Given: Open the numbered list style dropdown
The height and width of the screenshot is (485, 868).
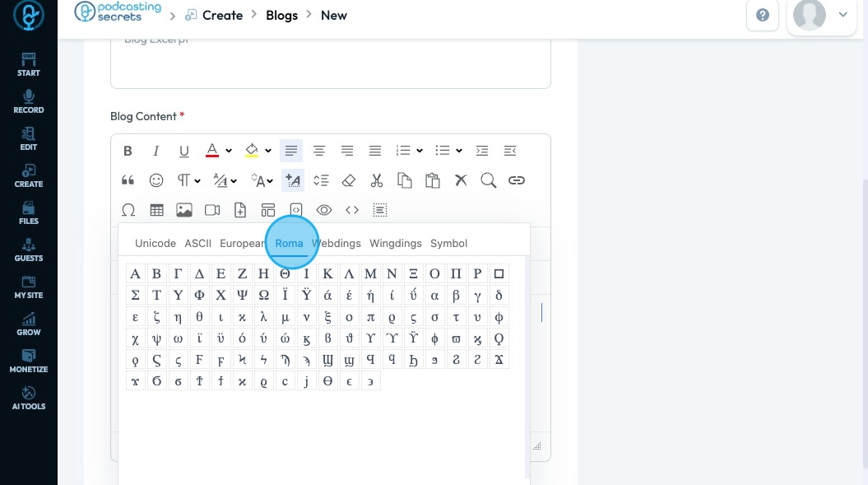Looking at the screenshot, I should coord(420,151).
